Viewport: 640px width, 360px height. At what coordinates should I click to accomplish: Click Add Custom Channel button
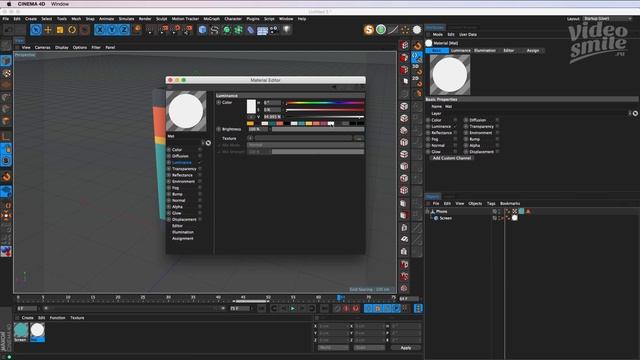[x=451, y=158]
